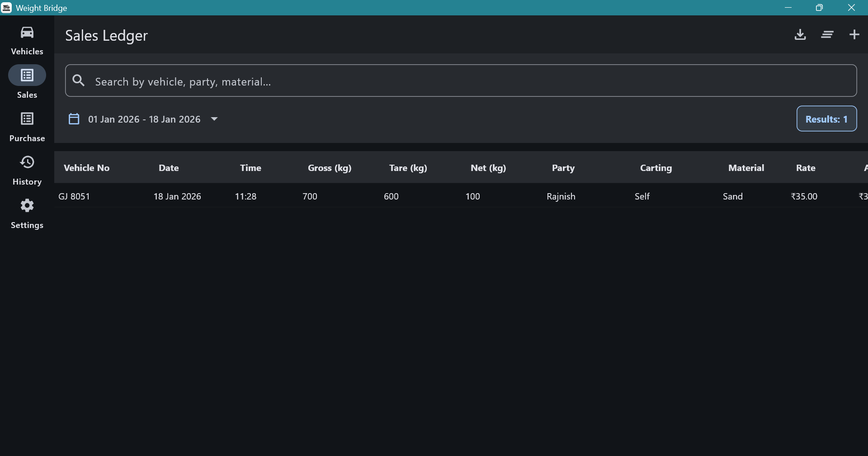Viewport: 868px width, 456px height.
Task: Click the 11:28 time cell
Action: pyautogui.click(x=245, y=196)
